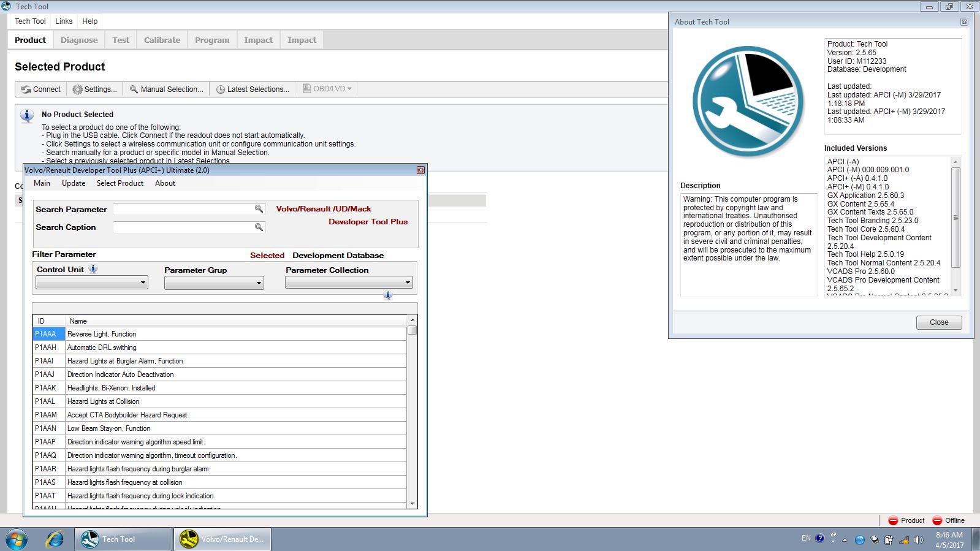Click the red Product status icon
The height and width of the screenshot is (551, 980).
893,520
